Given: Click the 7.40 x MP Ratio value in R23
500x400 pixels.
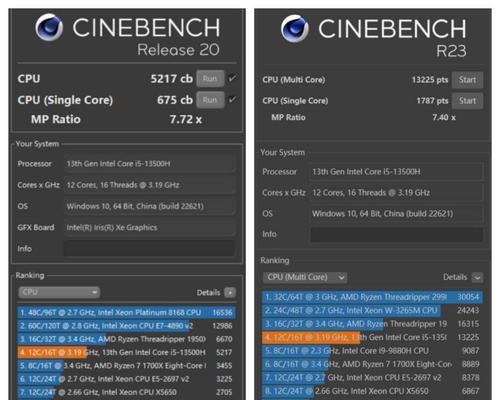Looking at the screenshot, I should [444, 117].
